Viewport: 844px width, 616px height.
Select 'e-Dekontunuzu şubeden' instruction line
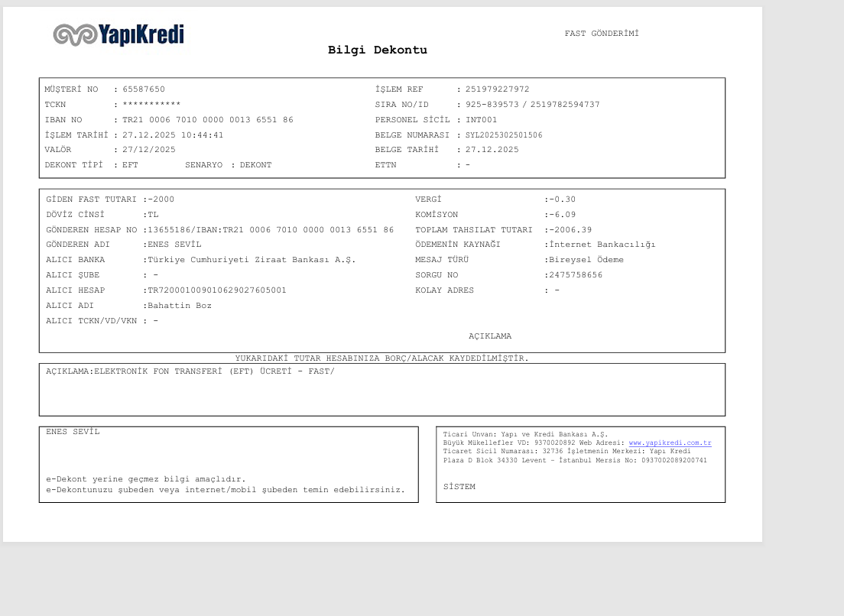[225, 490]
